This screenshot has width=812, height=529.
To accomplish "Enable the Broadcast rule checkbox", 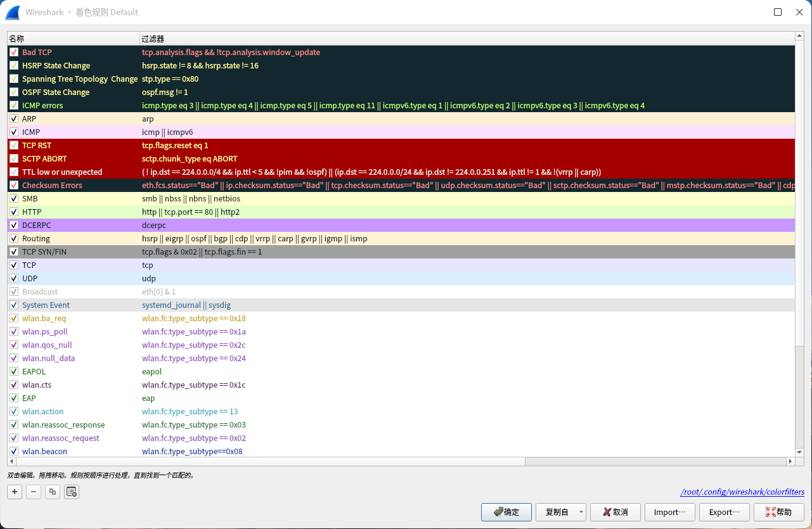I will click(14, 292).
